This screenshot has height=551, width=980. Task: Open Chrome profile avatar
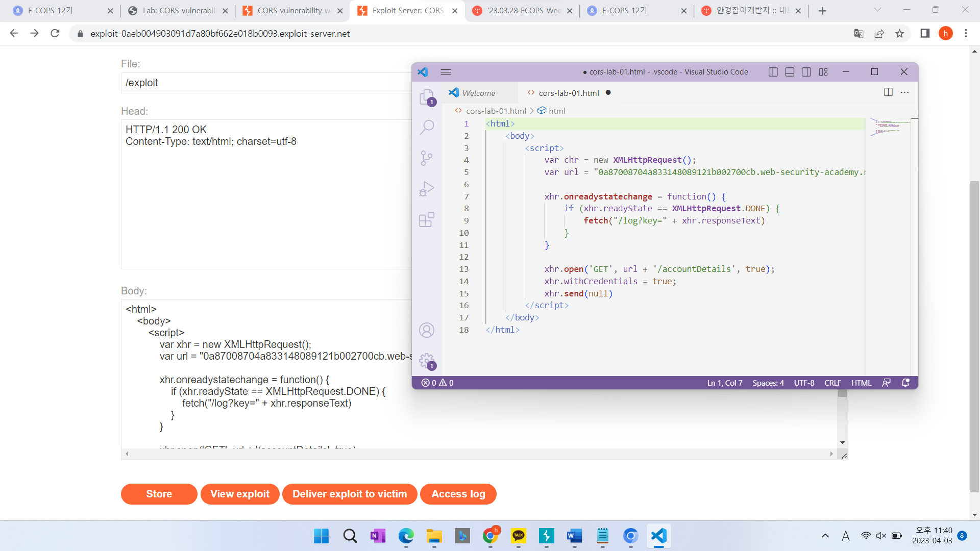pos(946,33)
